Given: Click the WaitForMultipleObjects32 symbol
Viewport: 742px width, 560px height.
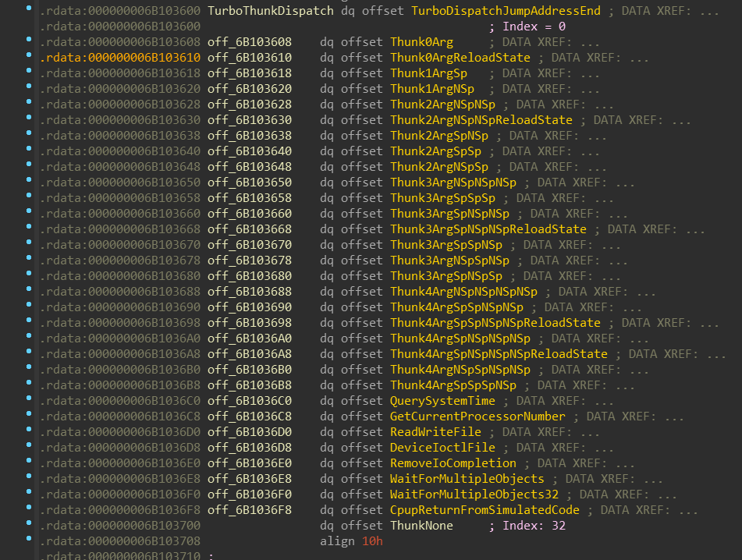Looking at the screenshot, I should point(474,494).
